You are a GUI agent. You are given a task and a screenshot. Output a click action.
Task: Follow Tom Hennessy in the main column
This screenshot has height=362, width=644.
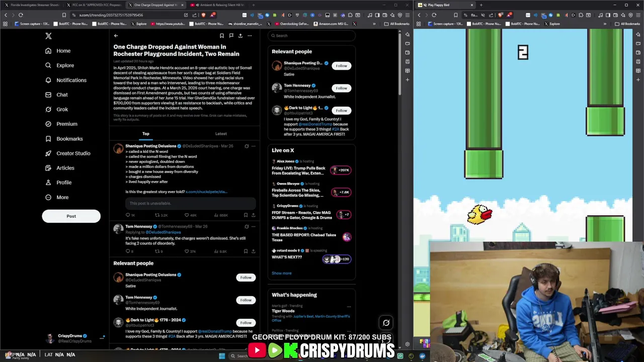point(246,300)
